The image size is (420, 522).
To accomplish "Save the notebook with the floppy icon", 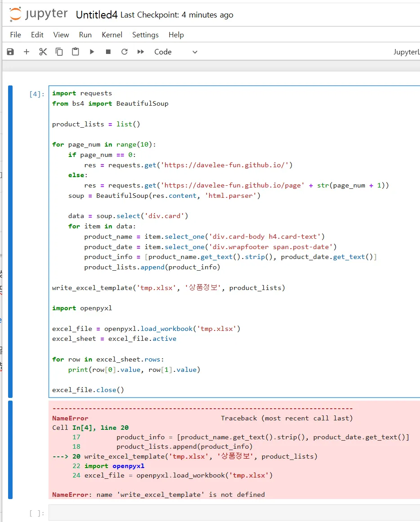I will click(10, 52).
